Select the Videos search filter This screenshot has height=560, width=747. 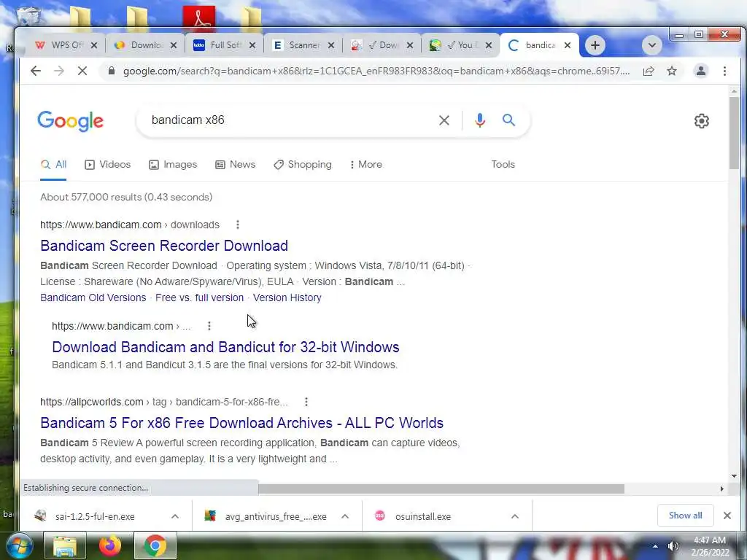[108, 164]
